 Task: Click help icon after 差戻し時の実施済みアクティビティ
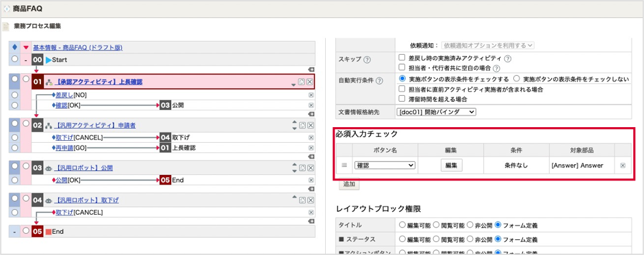pos(507,58)
